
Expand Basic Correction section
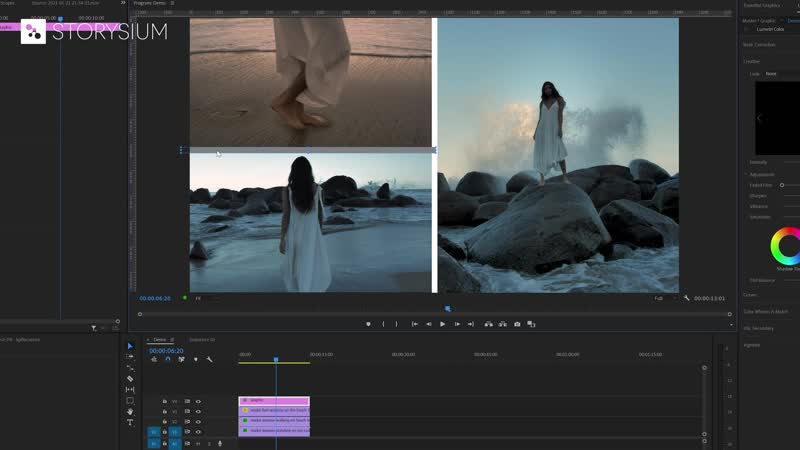pyautogui.click(x=759, y=45)
